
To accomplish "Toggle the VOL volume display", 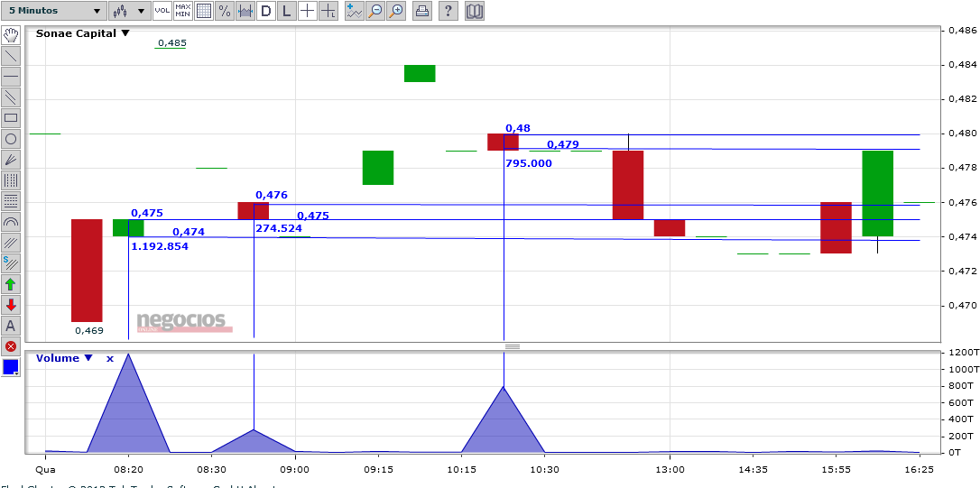I will [162, 11].
